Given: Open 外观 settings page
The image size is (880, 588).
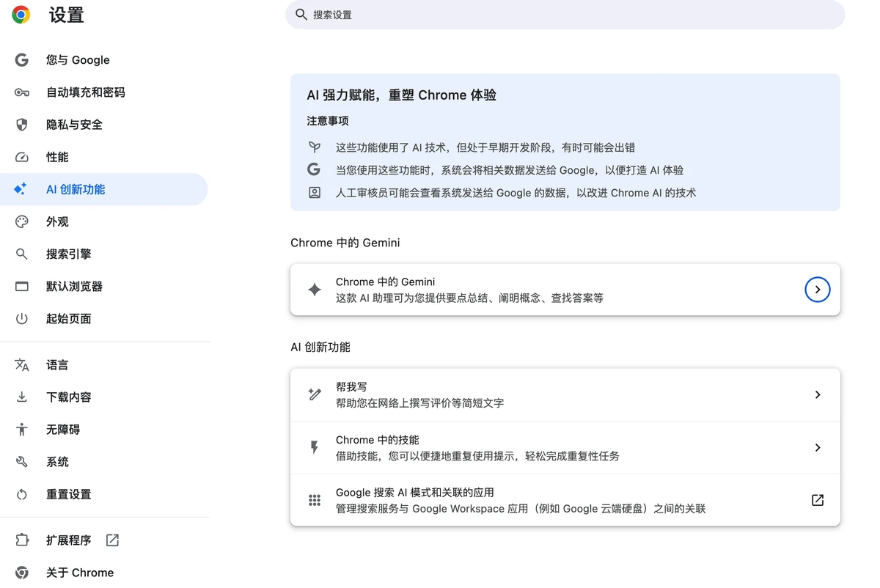Looking at the screenshot, I should coord(104,221).
